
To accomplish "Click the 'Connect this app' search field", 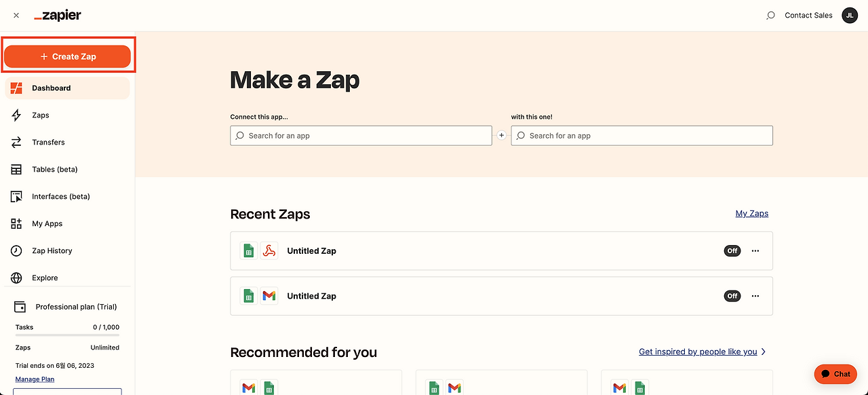I will pos(361,136).
